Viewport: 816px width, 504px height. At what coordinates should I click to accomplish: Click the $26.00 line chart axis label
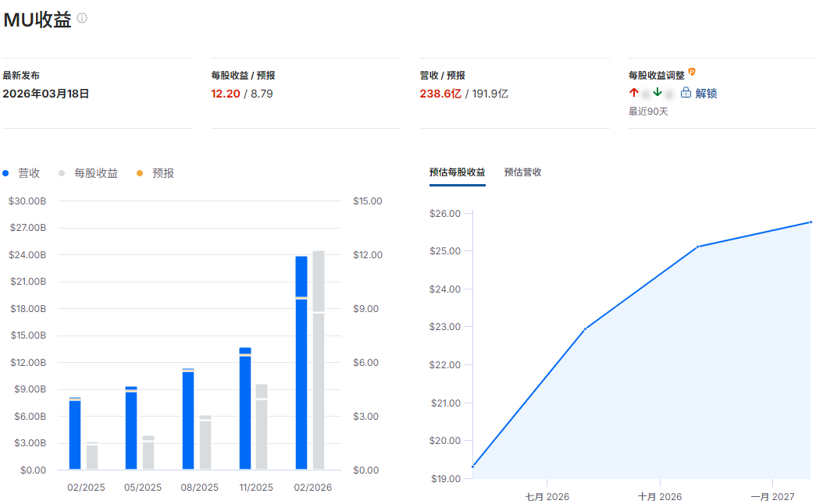(x=445, y=213)
